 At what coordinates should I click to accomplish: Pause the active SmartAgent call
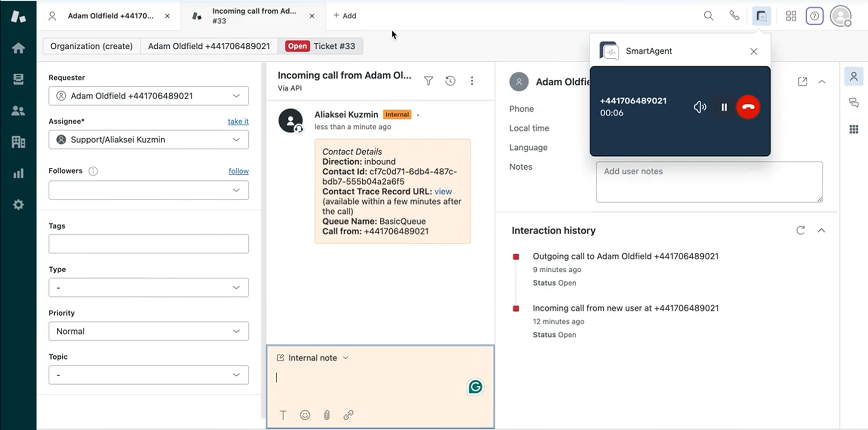pyautogui.click(x=724, y=107)
